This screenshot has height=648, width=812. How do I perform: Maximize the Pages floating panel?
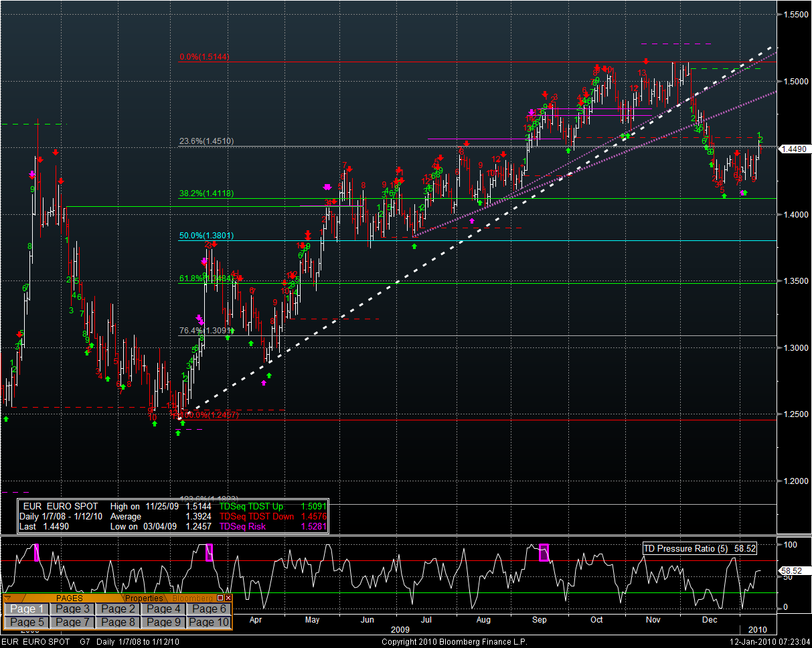pos(220,598)
